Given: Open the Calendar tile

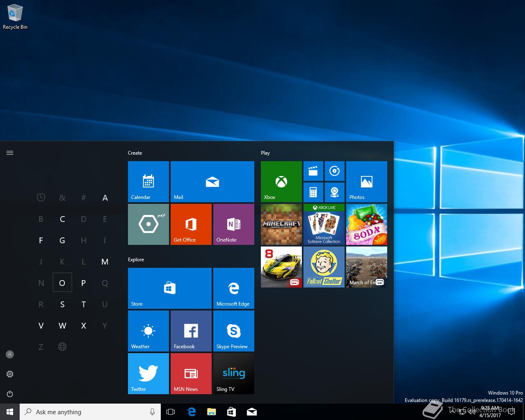Looking at the screenshot, I should tap(148, 182).
